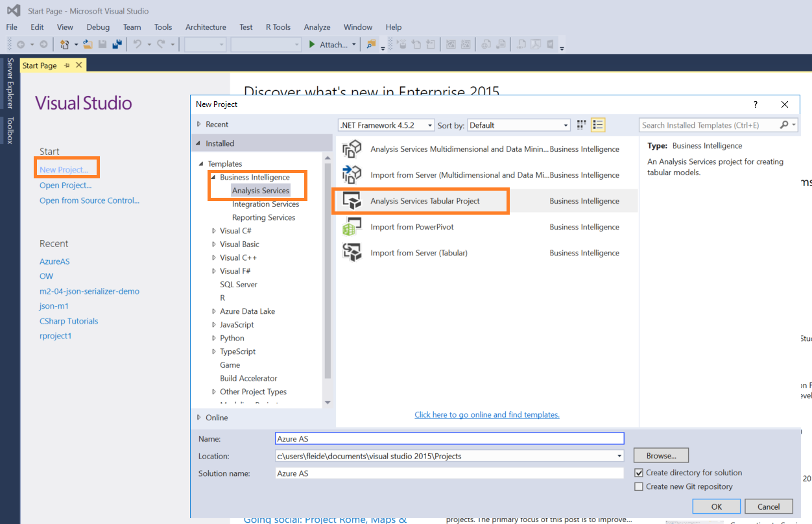
Task: Click the Browse... button
Action: (660, 456)
